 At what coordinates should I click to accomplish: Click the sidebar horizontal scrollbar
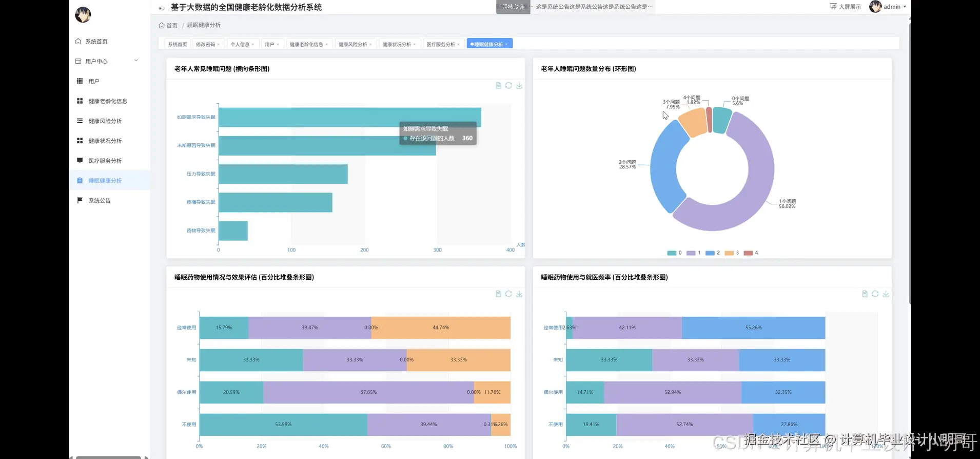click(x=109, y=457)
